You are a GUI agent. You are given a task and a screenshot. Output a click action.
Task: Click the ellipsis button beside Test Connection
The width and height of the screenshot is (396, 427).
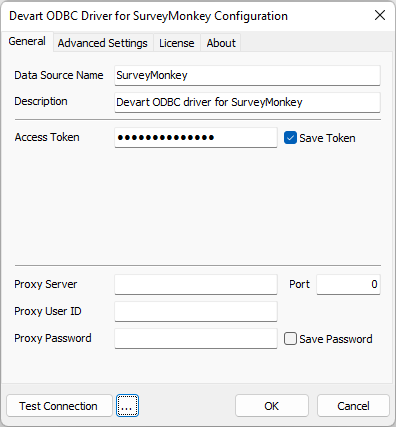pyautogui.click(x=127, y=406)
